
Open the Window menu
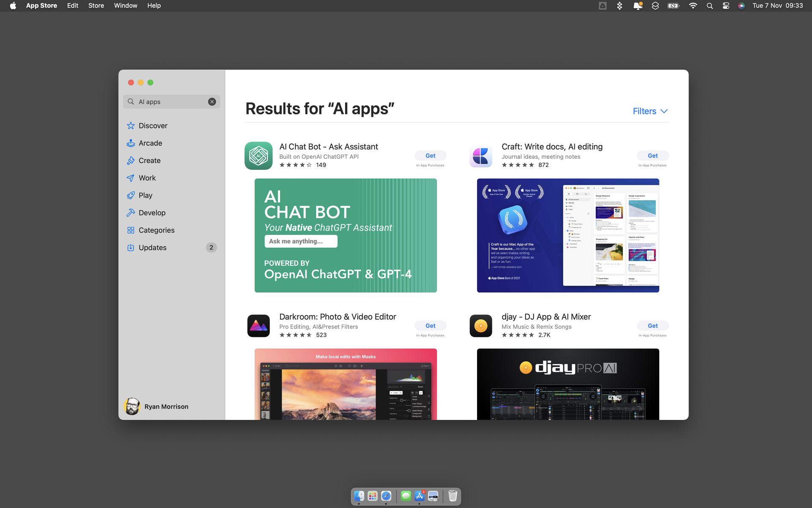click(x=125, y=6)
